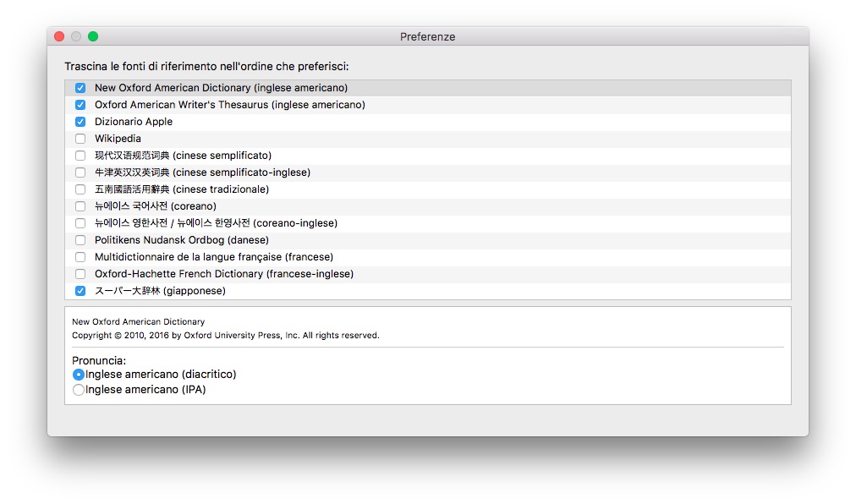This screenshot has width=856, height=504.
Task: Select the (coreano) dictionary row label
Action: click(156, 206)
